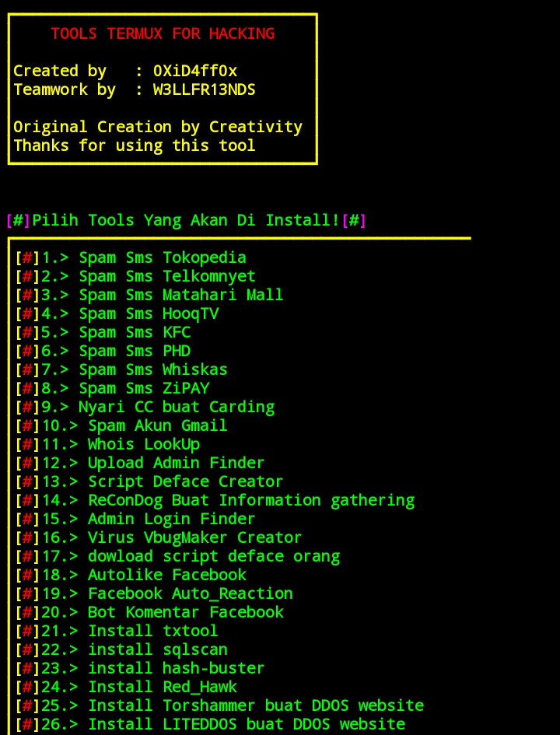The image size is (560, 735).
Task: Click the 'Created by : 0XiD4ff0x' line
Action: point(125,72)
